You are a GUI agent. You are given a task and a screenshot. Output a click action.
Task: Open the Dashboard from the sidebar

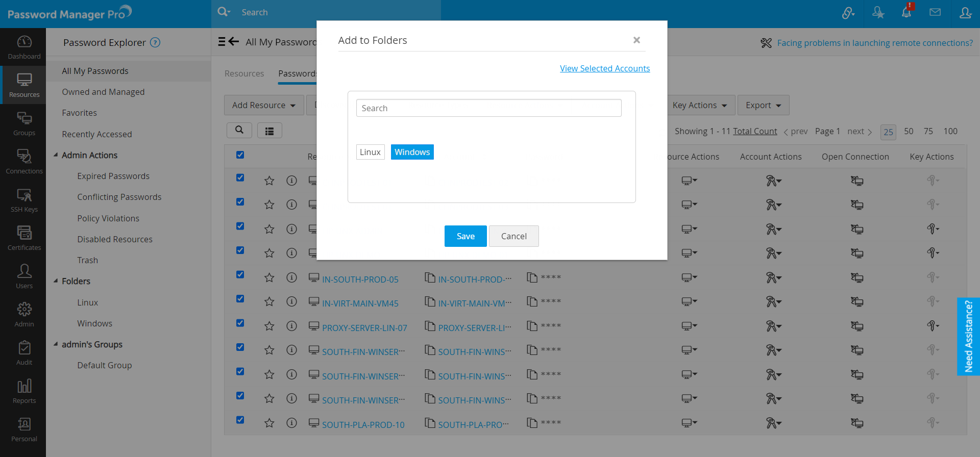[24, 47]
